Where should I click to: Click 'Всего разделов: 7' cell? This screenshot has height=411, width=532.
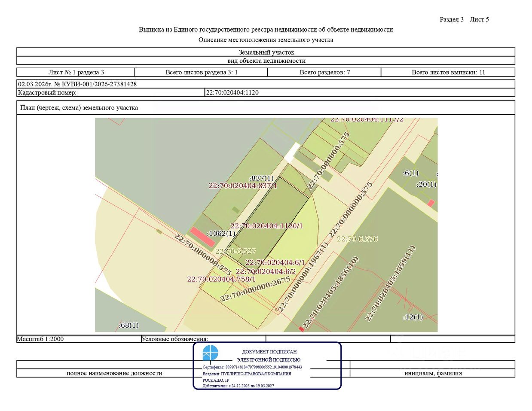[324, 72]
